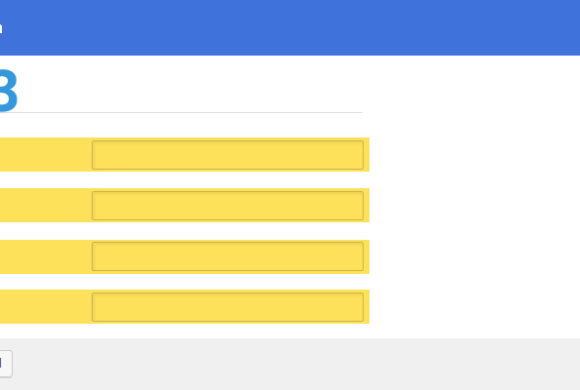Click white gap between third and fourth rows
Viewport: 580px width, 390px height.
[x=185, y=282]
